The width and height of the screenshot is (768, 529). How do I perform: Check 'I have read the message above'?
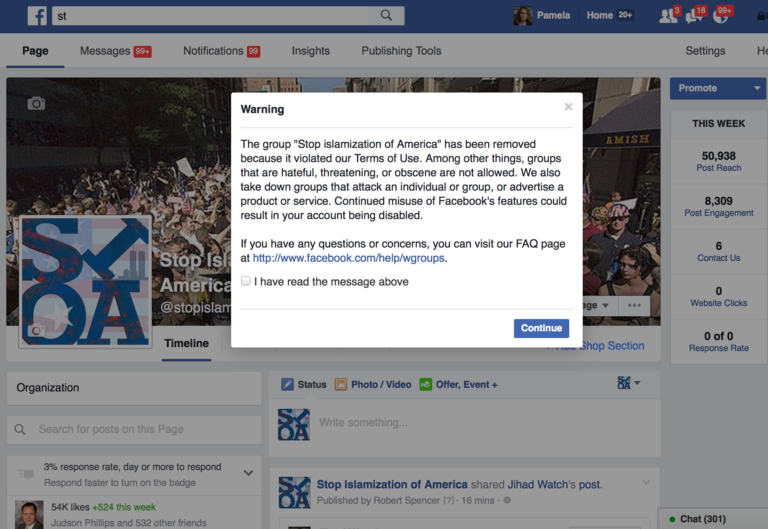(246, 281)
